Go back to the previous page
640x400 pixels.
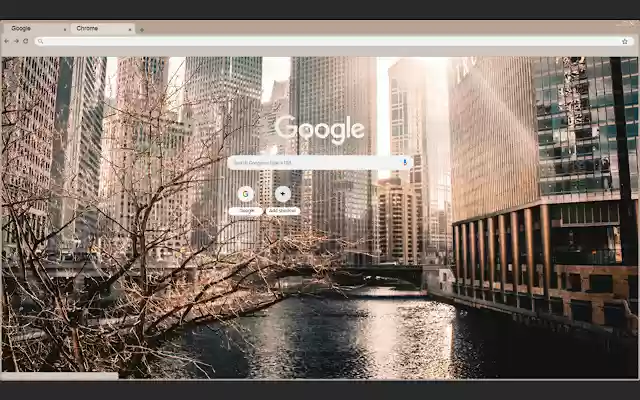pyautogui.click(x=7, y=41)
